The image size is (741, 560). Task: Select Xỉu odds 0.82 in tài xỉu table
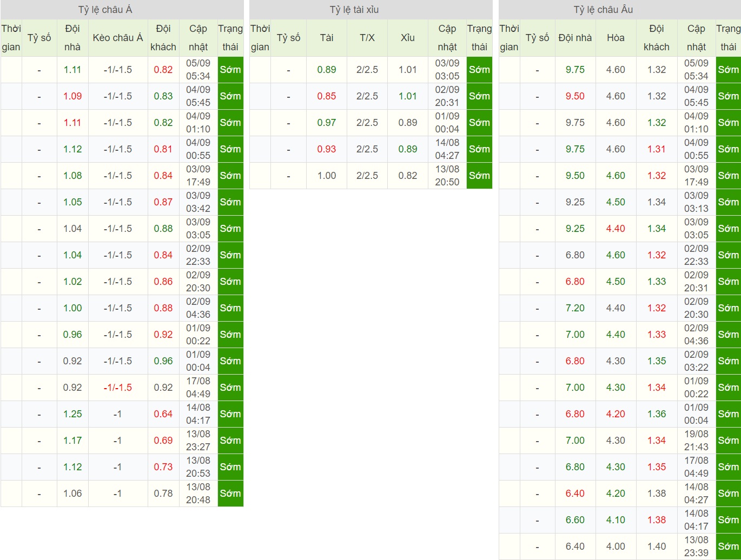408,176
